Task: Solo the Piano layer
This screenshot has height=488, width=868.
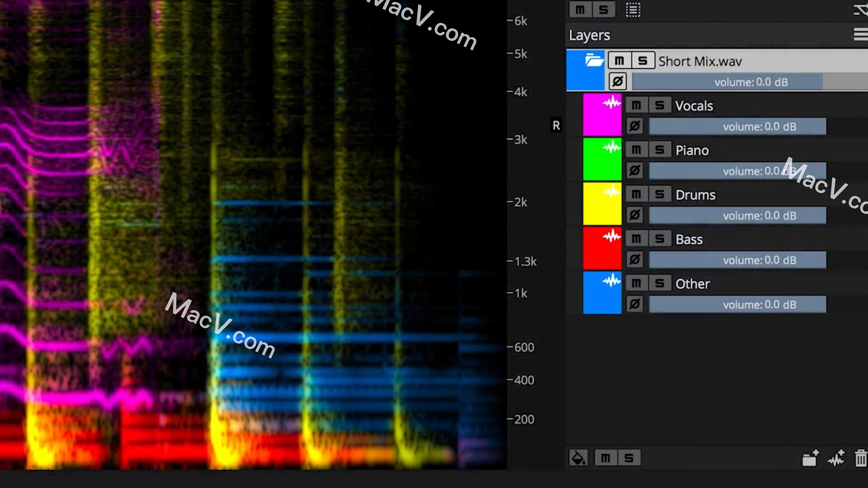Action: click(660, 149)
